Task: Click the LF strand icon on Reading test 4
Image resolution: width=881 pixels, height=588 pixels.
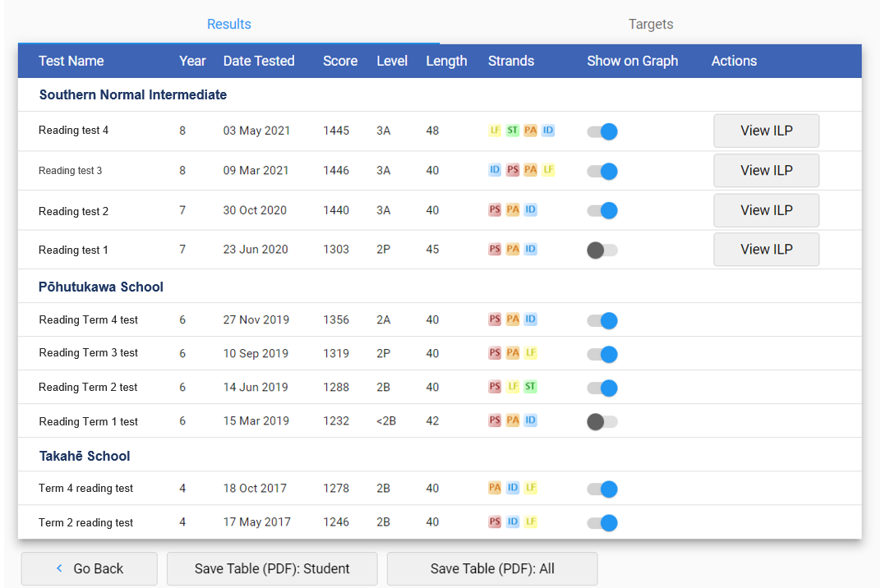Action: click(493, 130)
